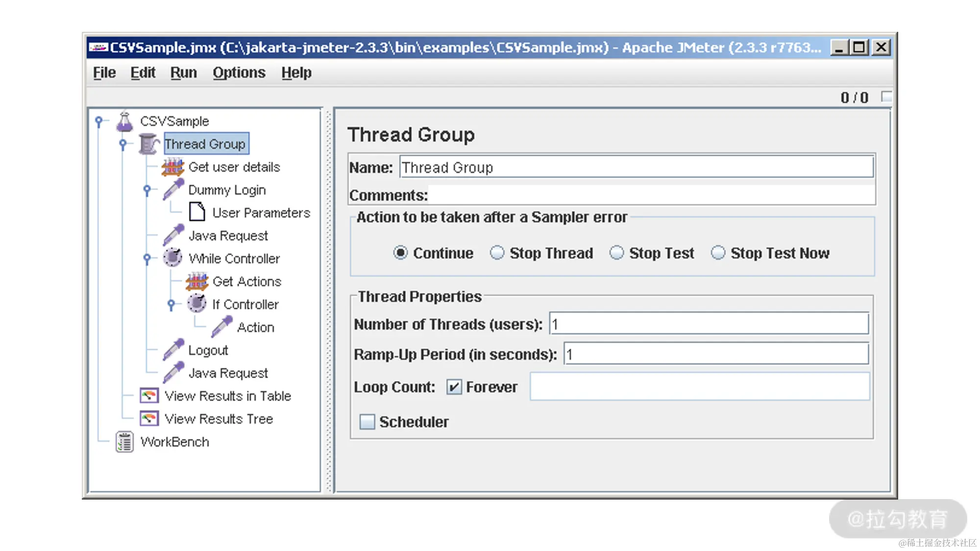Viewport: 980px width, 551px height.
Task: Click the Dummy Login sampler pipette icon
Action: coord(173,190)
